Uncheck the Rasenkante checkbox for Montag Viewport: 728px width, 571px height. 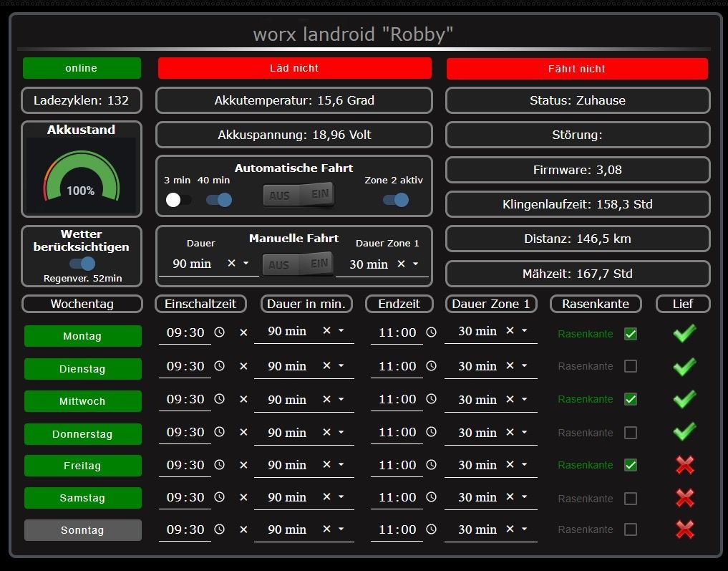click(631, 334)
